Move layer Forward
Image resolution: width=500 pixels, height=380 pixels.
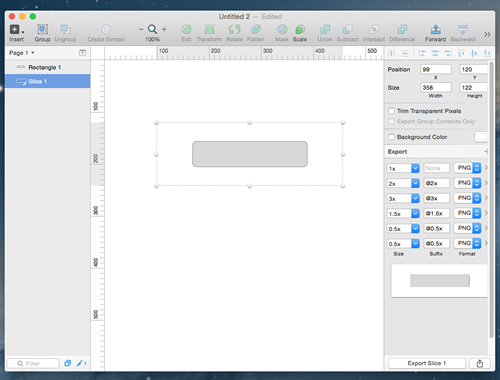(435, 29)
